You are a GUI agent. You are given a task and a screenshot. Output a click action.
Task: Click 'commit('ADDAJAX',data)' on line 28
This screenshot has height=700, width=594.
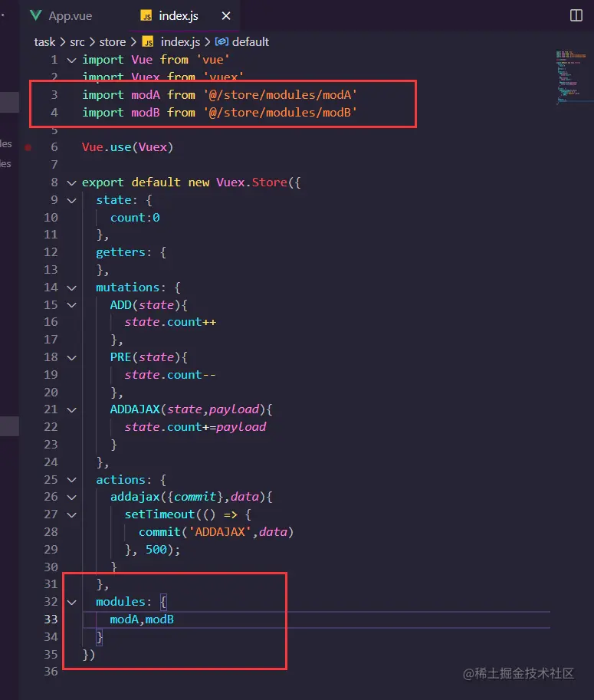click(216, 531)
